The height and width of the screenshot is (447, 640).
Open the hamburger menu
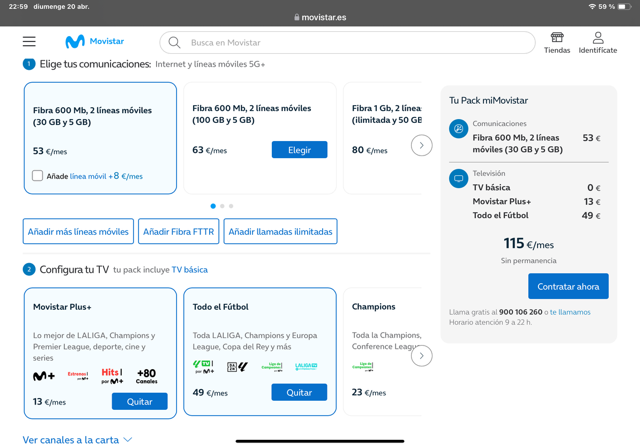pyautogui.click(x=29, y=41)
